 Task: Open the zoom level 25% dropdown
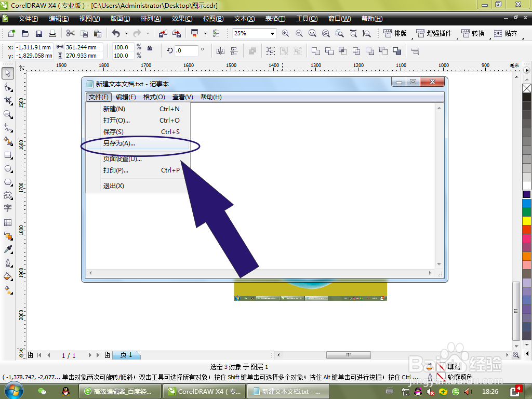(x=272, y=33)
